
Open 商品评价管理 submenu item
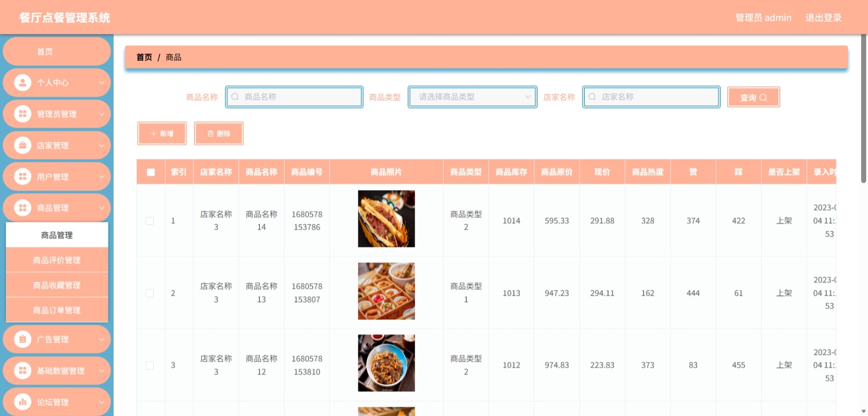(57, 260)
